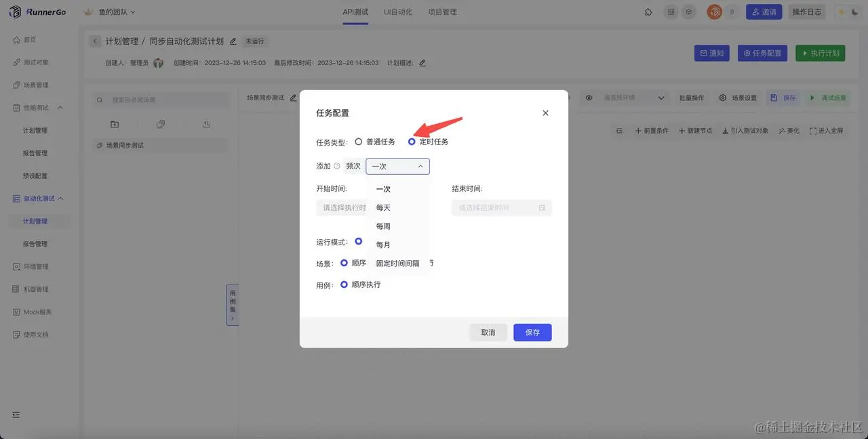868x439 pixels.
Task: Click the blue 保存 dialog button
Action: [532, 333]
